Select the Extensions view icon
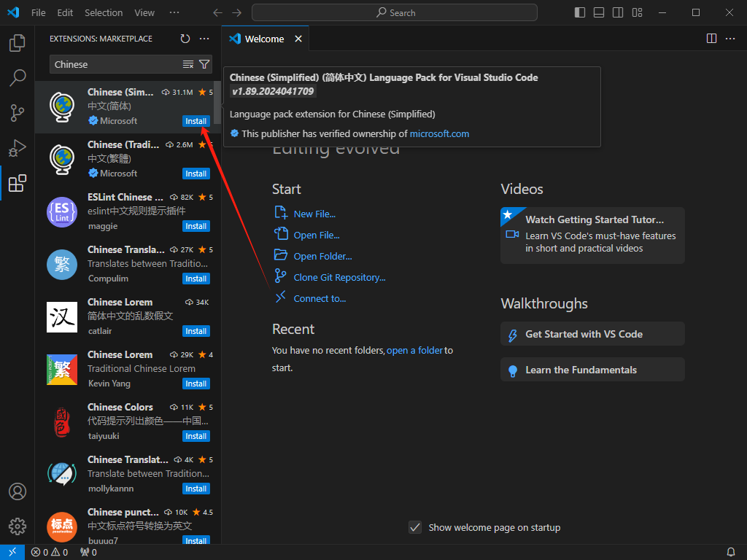This screenshot has width=747, height=560. (x=18, y=183)
